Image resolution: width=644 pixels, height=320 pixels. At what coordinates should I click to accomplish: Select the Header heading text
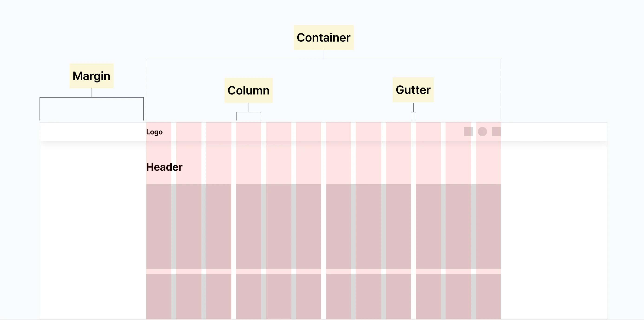click(164, 167)
